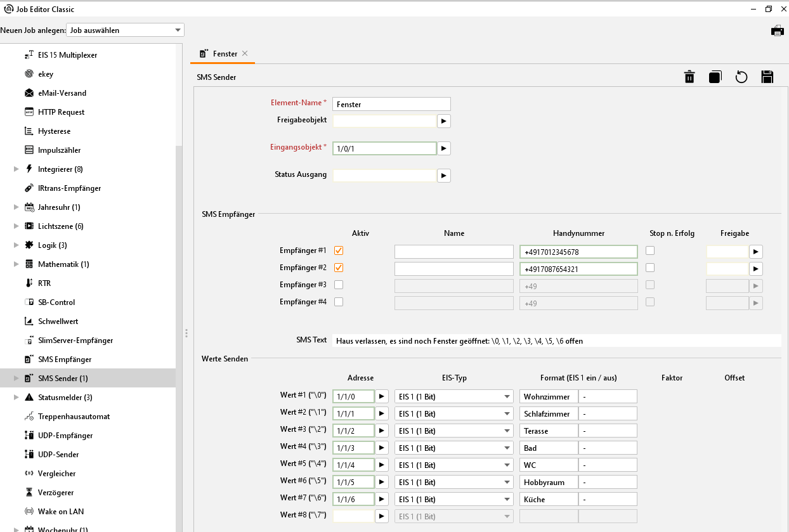789x532 pixels.
Task: Click the printer icon at top right
Action: [777, 30]
